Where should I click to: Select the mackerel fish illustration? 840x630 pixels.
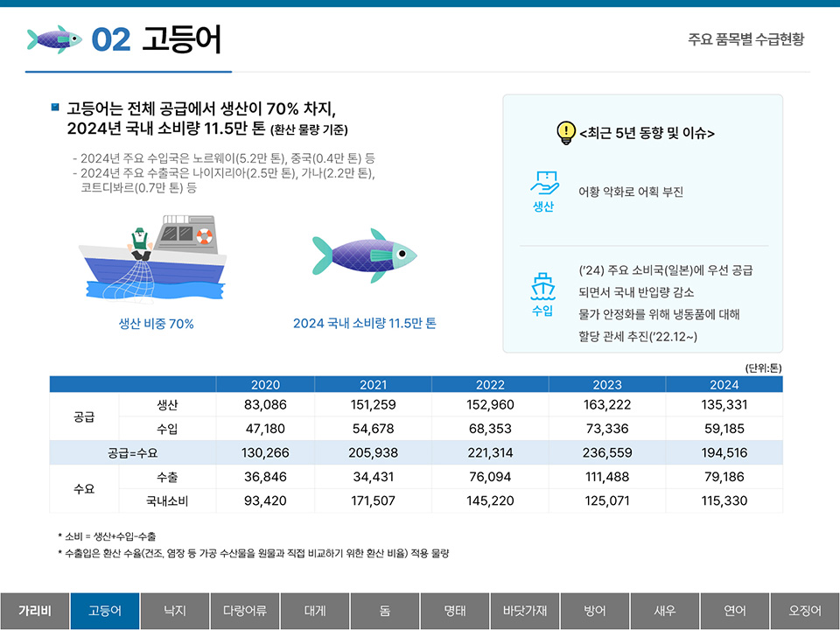click(x=363, y=254)
